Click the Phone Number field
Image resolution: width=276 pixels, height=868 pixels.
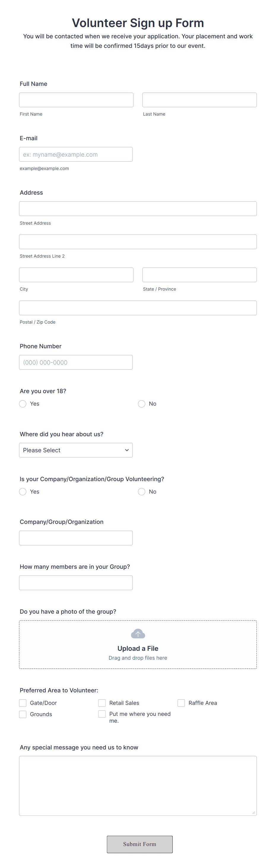pos(76,362)
